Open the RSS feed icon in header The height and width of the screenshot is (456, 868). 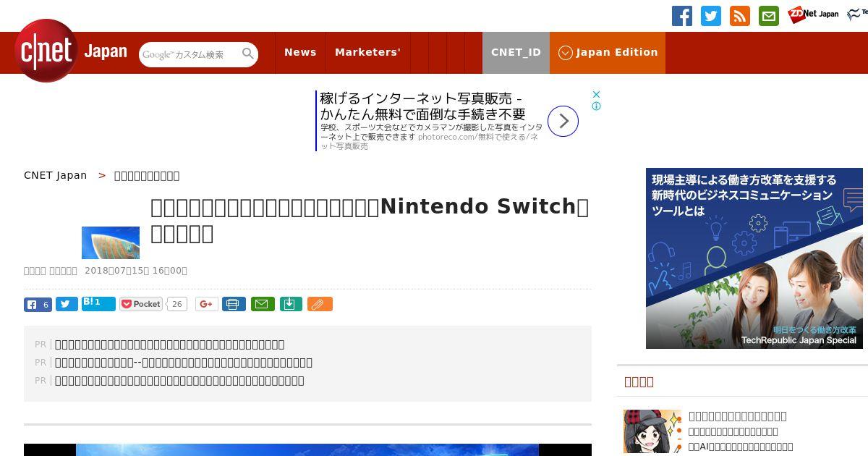tap(740, 16)
